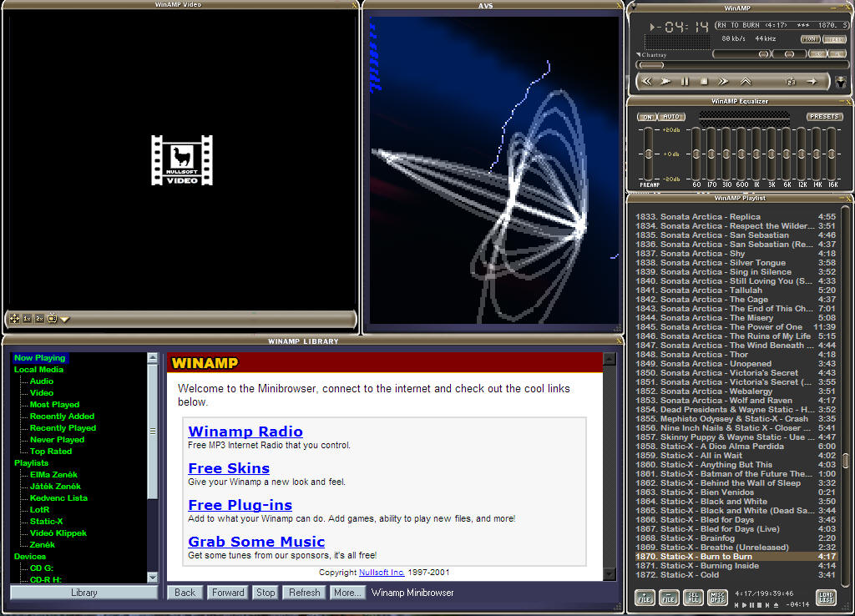Skip to the next track in player

(723, 82)
